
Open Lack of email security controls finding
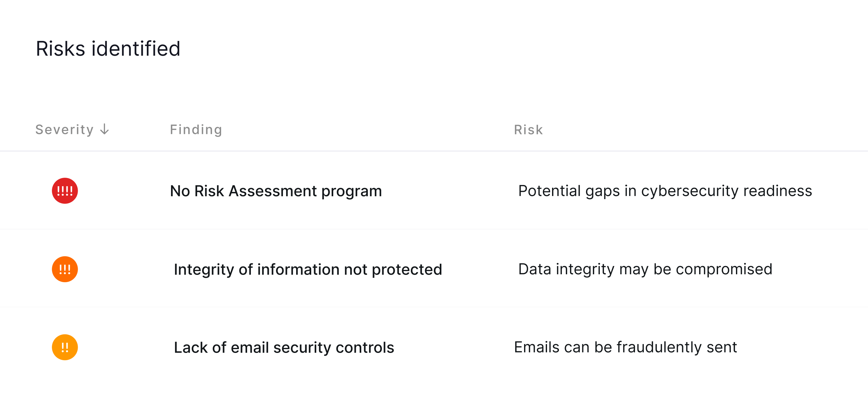coord(284,348)
